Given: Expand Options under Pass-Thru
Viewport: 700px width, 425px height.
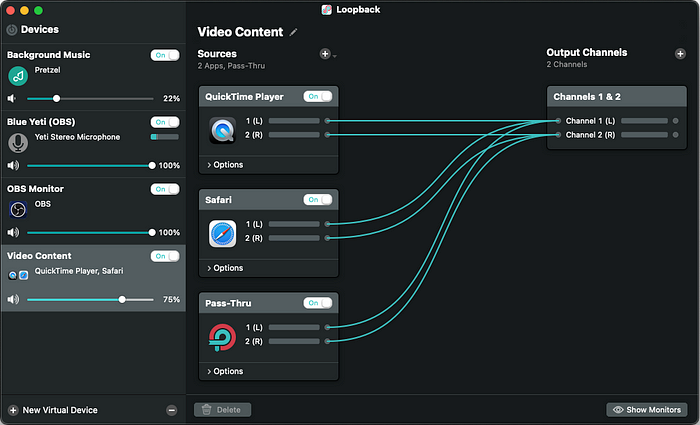Looking at the screenshot, I should pyautogui.click(x=225, y=371).
